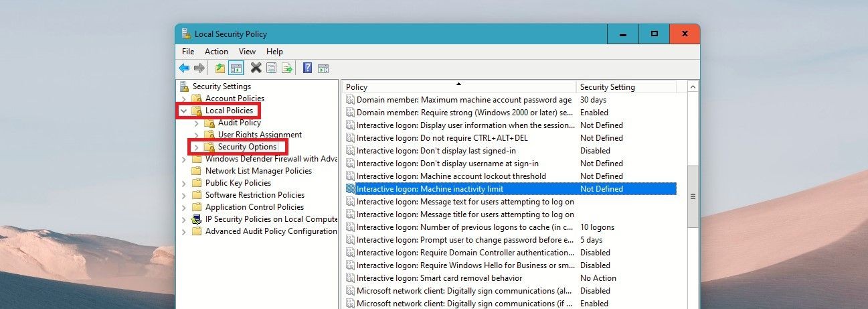868x309 pixels.
Task: Expand the Public Key Policies node
Action: click(184, 183)
